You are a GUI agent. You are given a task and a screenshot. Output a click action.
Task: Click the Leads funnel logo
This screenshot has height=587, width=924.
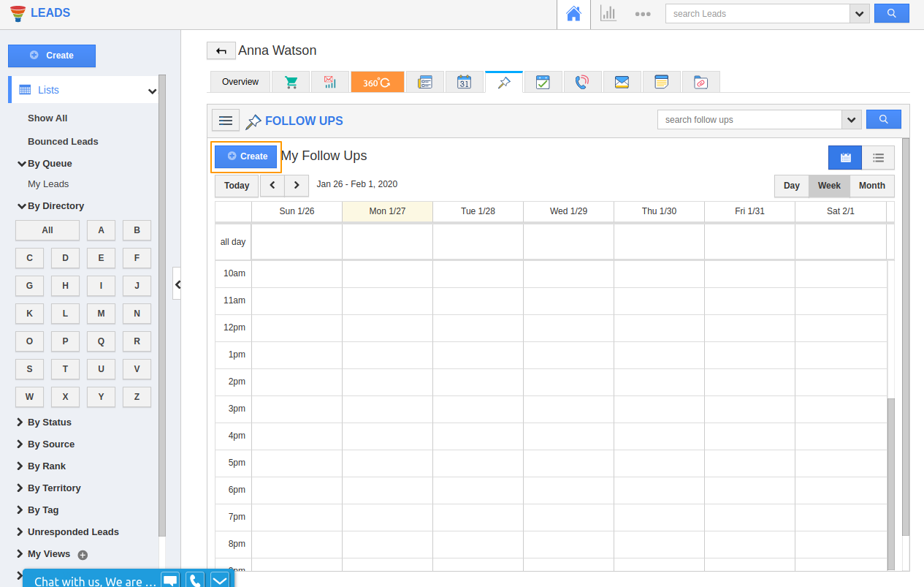tap(18, 13)
